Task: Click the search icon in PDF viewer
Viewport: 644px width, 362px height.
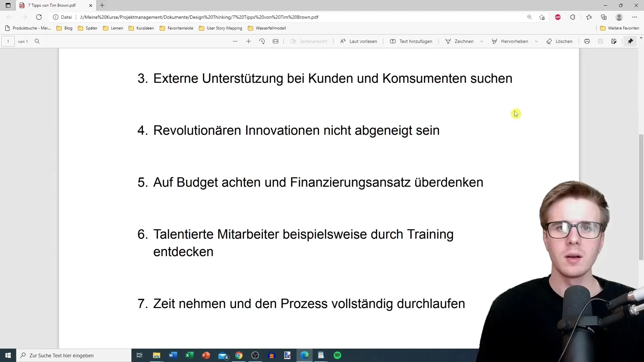Action: 37,41
